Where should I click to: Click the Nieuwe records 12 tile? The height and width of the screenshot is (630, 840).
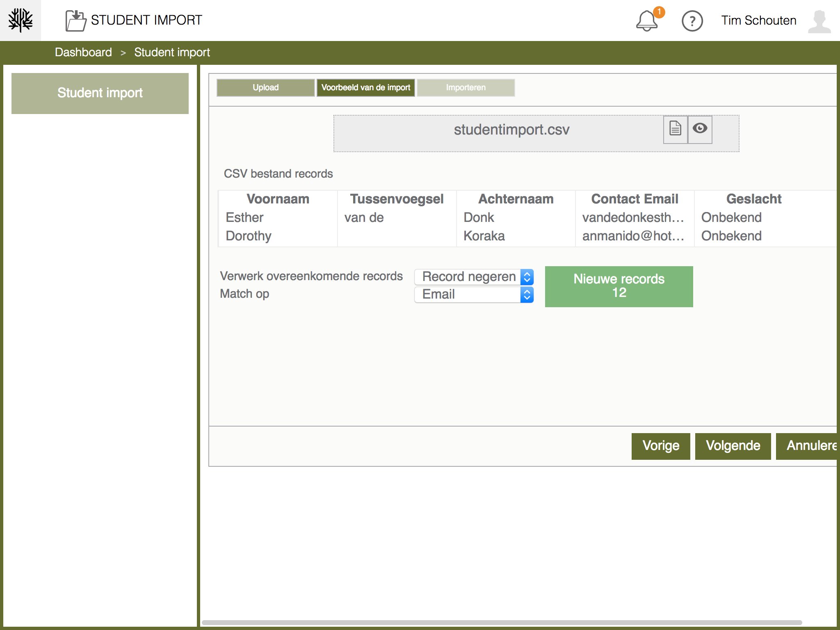click(x=619, y=286)
